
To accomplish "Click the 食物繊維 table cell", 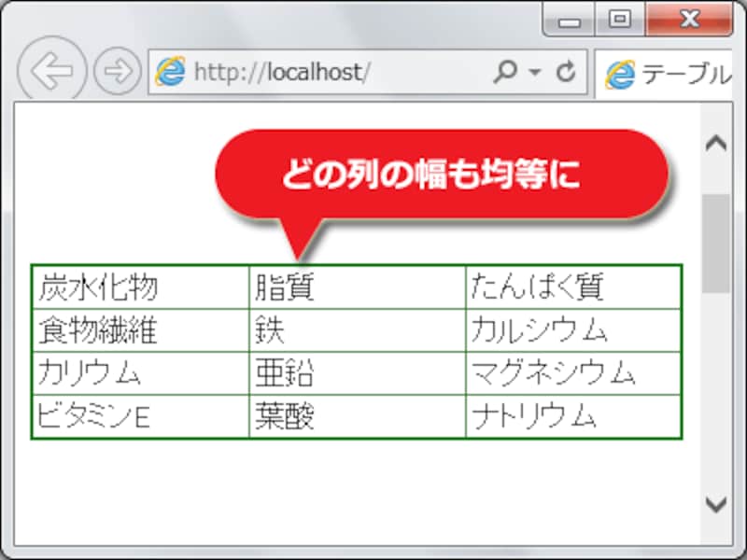I will pyautogui.click(x=141, y=330).
